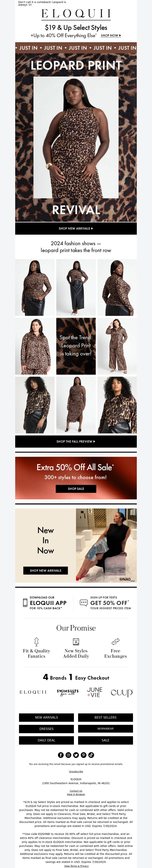
Task: Select the Spot the Trend leopard tile
Action: point(76,346)
